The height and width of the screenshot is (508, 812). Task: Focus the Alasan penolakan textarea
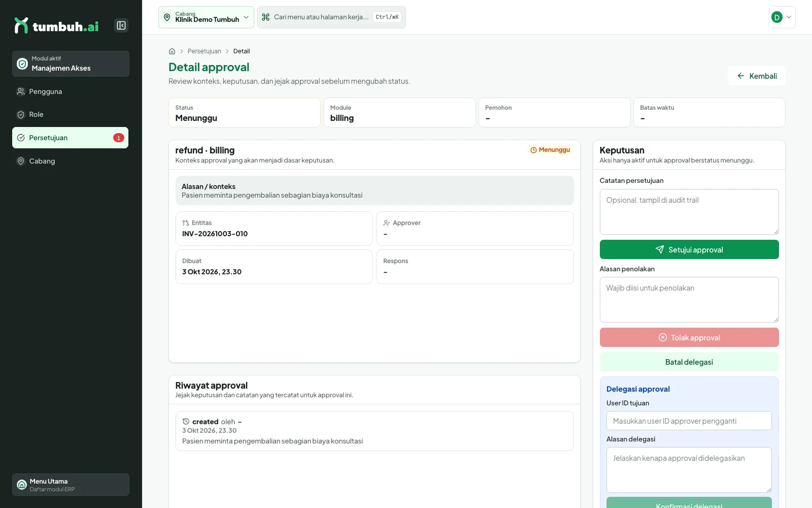(x=689, y=300)
